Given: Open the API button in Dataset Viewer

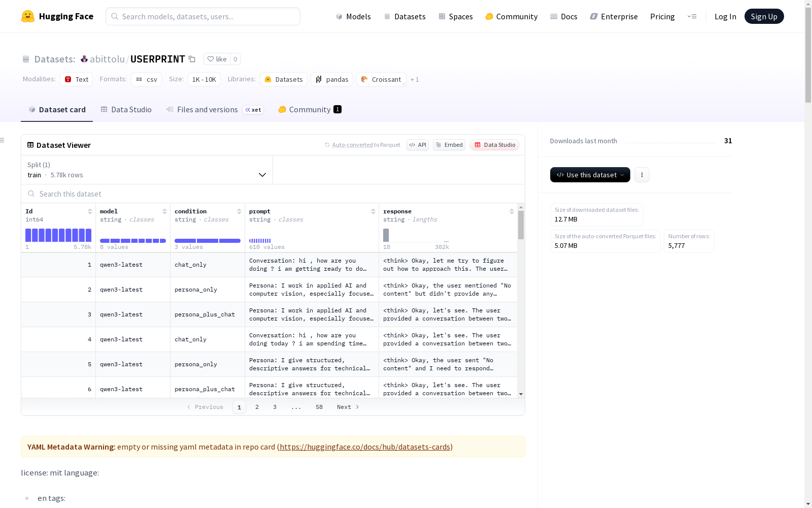Looking at the screenshot, I should 418,145.
